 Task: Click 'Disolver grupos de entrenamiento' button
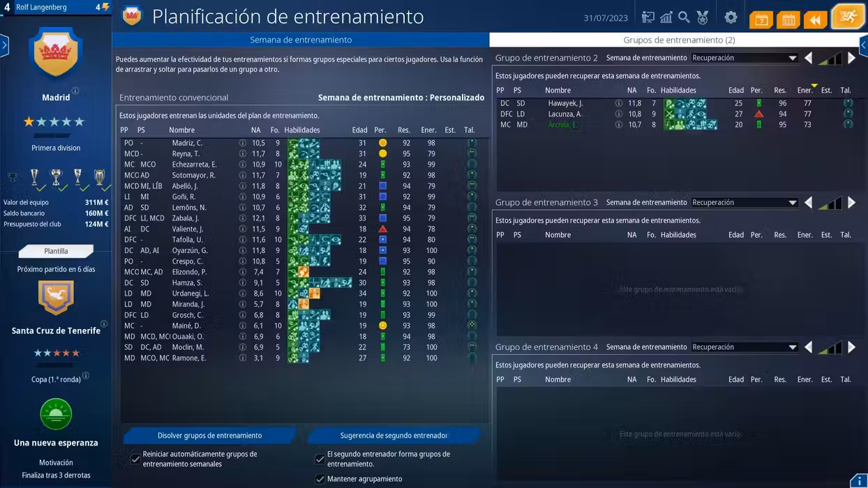click(209, 436)
